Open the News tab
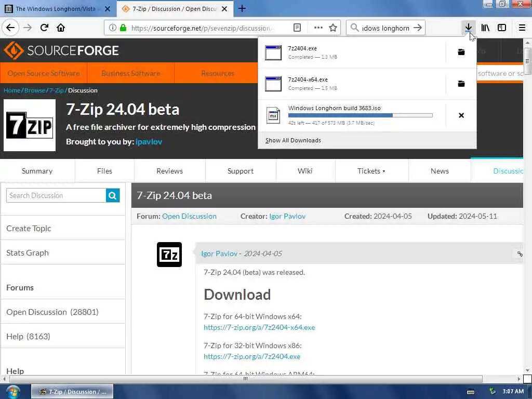532x399 pixels. [440, 171]
